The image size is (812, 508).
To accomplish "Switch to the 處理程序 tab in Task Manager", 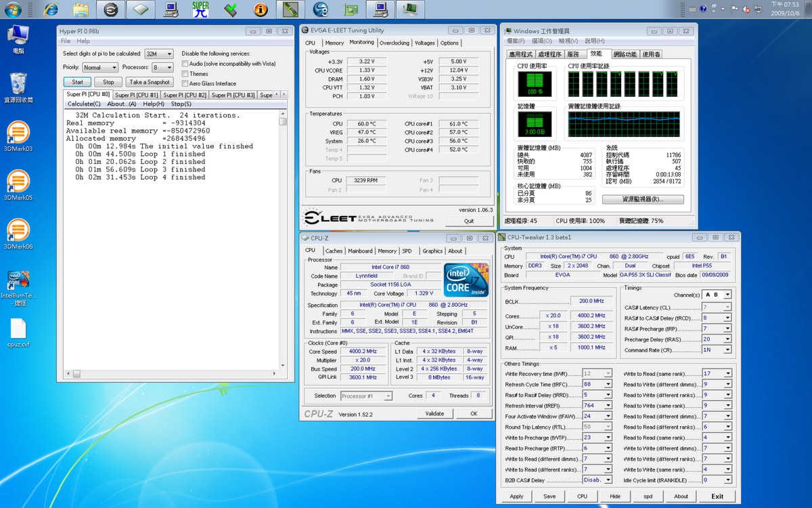I will pyautogui.click(x=549, y=54).
